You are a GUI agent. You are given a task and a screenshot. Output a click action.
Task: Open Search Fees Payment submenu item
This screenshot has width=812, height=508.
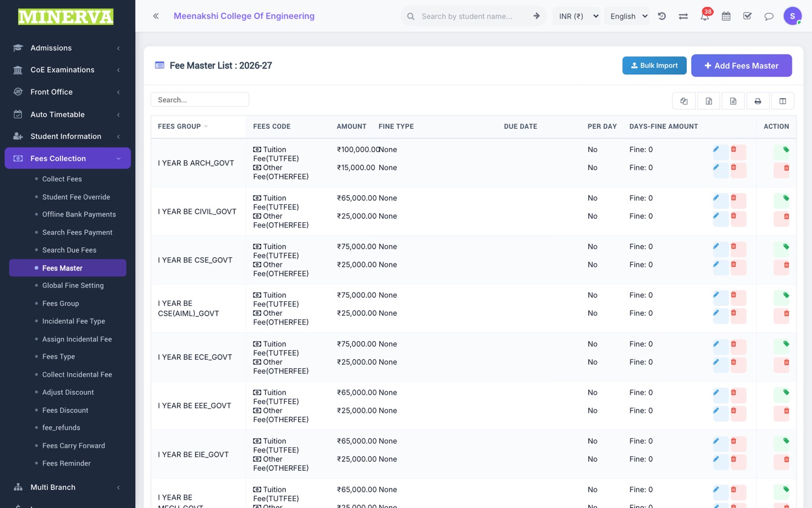[77, 232]
